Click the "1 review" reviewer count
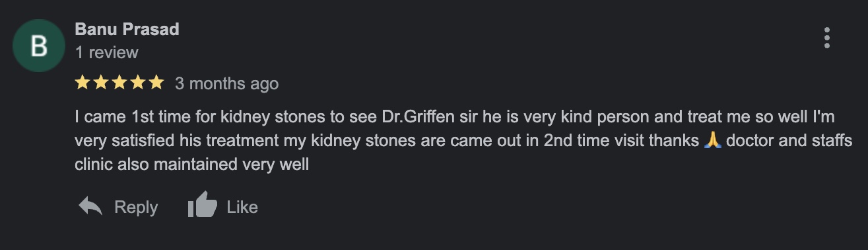The width and height of the screenshot is (868, 250). click(107, 52)
